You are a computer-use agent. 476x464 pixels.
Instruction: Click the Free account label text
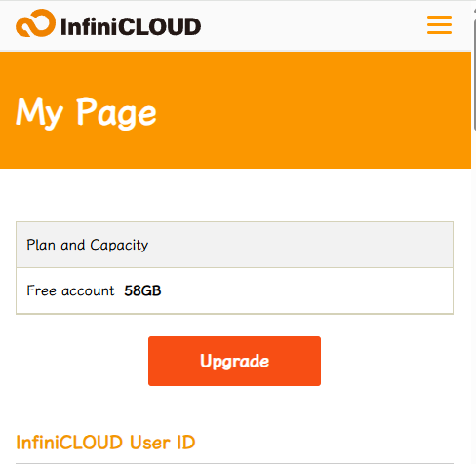pos(70,290)
